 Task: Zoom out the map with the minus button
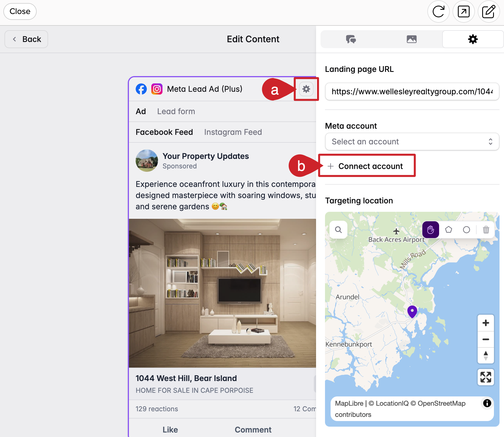pos(486,339)
